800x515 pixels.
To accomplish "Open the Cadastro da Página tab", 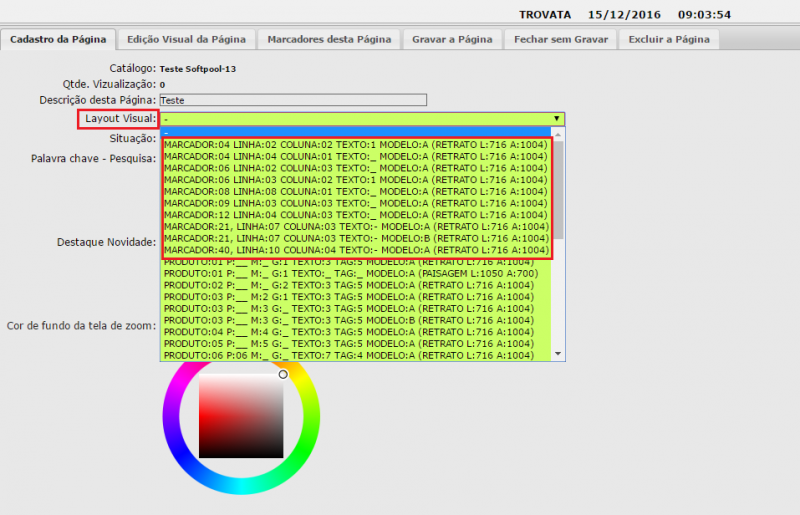I will [58, 39].
